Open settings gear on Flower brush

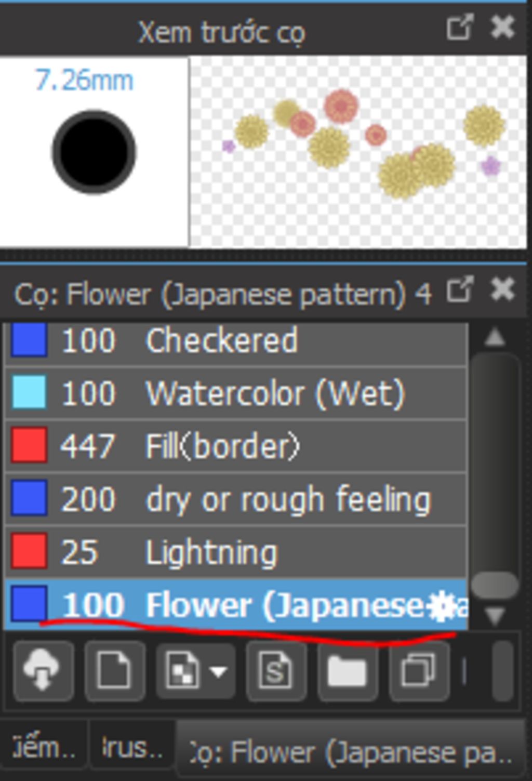442,606
